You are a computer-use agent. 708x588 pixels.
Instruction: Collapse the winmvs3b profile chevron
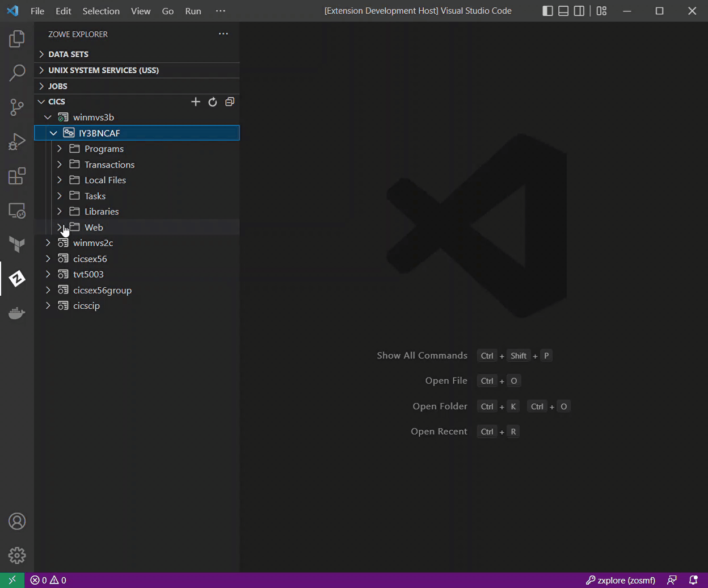tap(48, 117)
